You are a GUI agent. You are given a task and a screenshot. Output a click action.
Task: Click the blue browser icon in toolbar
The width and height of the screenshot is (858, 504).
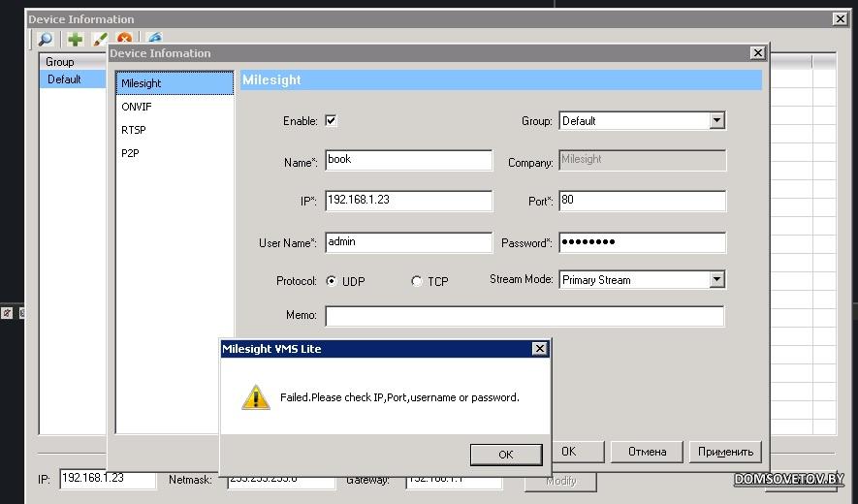click(155, 37)
